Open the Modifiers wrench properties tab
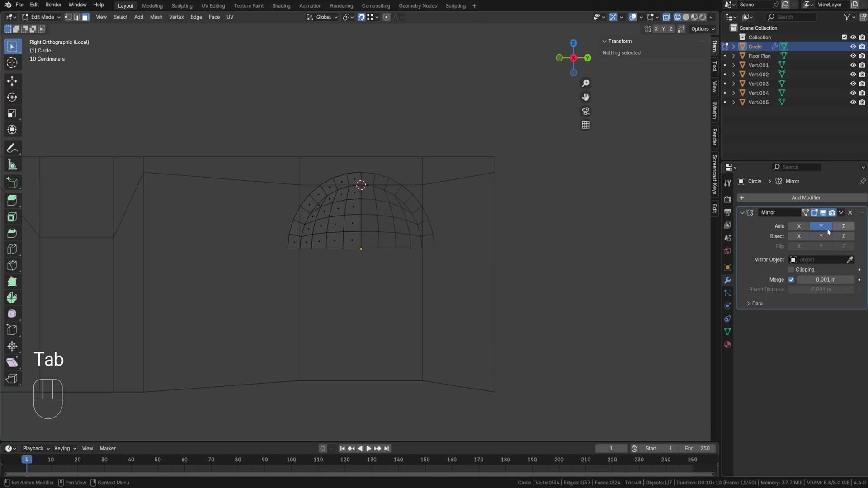The image size is (868, 488). point(727,280)
